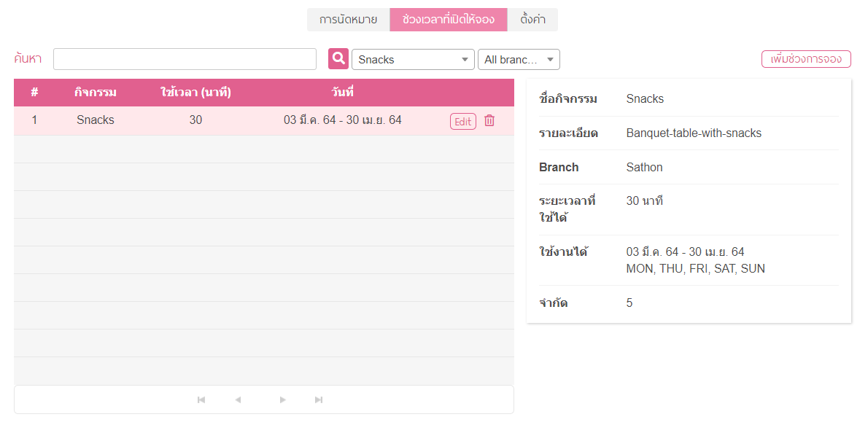The image size is (868, 425).
Task: Click the เพิ่มช่วงการจอง button
Action: [x=806, y=58]
